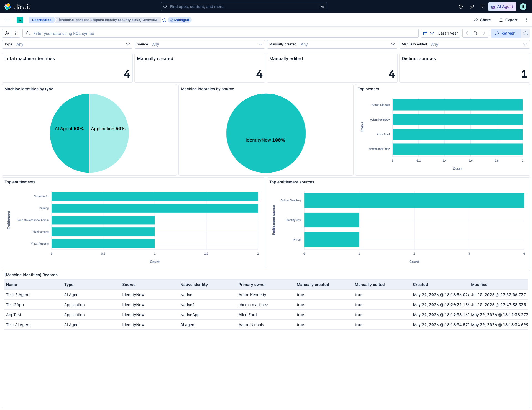Click the Test2App name cell
This screenshot has width=532, height=410.
coord(15,305)
